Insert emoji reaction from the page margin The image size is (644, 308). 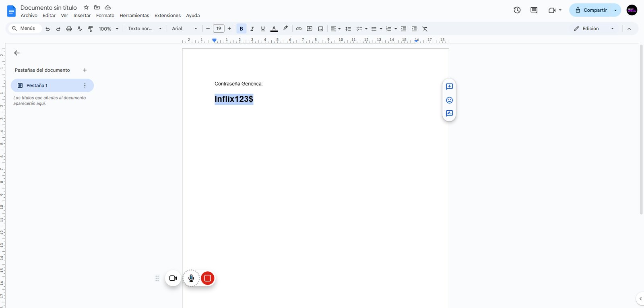tap(449, 100)
